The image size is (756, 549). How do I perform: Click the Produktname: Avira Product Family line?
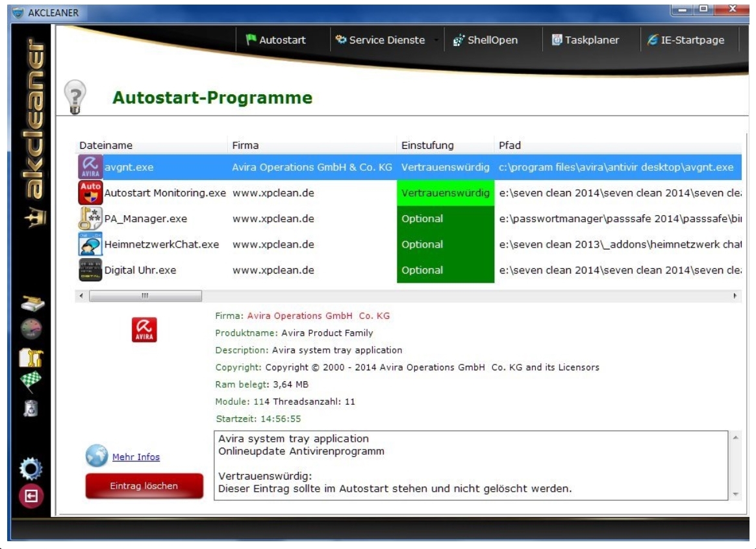coord(294,333)
